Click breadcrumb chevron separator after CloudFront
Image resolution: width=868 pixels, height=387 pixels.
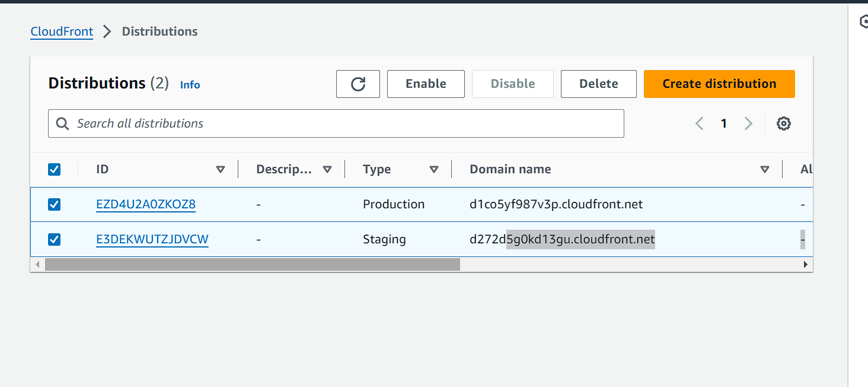pos(107,31)
